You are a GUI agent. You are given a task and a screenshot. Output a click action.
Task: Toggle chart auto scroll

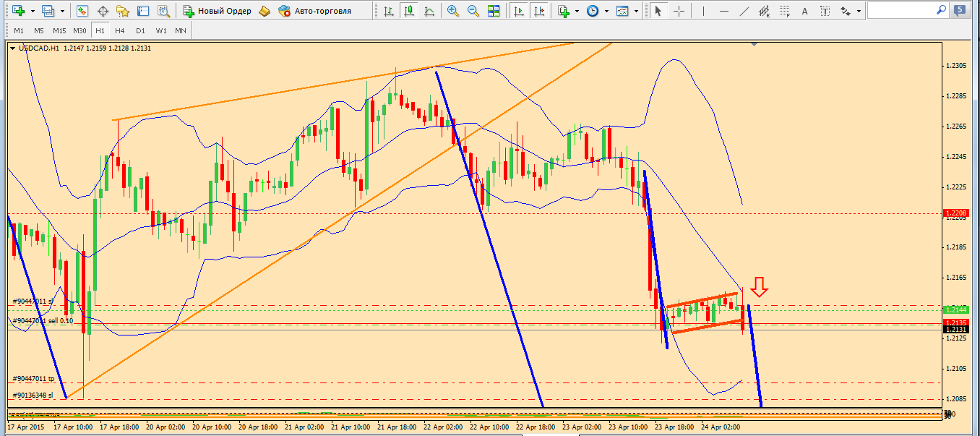point(518,11)
